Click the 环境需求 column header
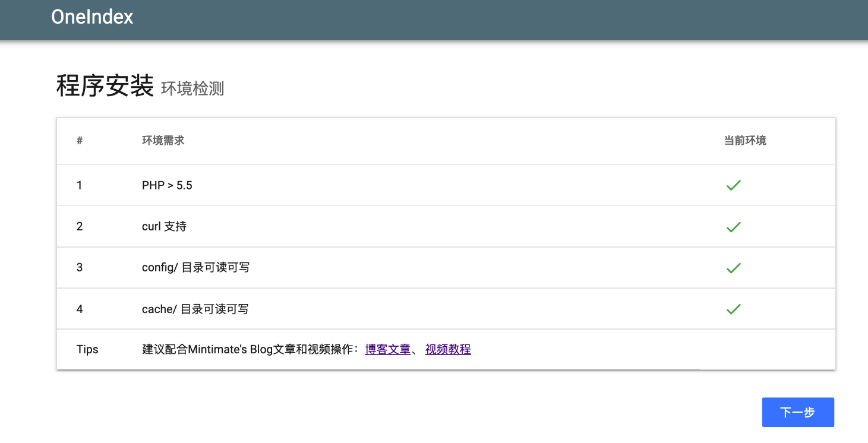The width and height of the screenshot is (868, 443). click(x=163, y=141)
